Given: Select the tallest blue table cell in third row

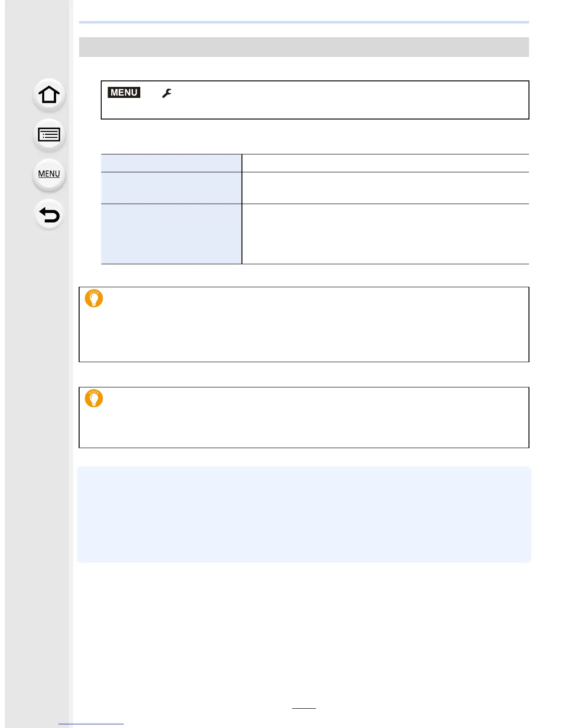Looking at the screenshot, I should tap(171, 234).
